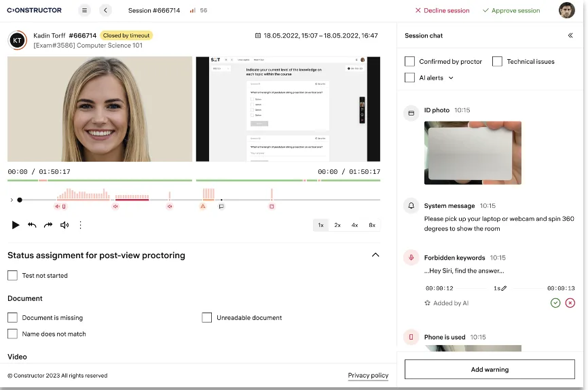The width and height of the screenshot is (588, 390).
Task: Open more player options menu
Action: [x=80, y=225]
